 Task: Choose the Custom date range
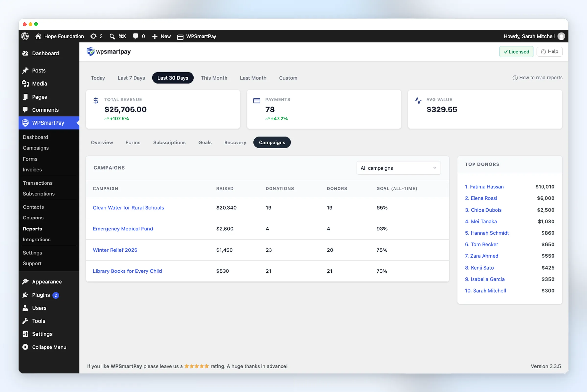(x=288, y=78)
